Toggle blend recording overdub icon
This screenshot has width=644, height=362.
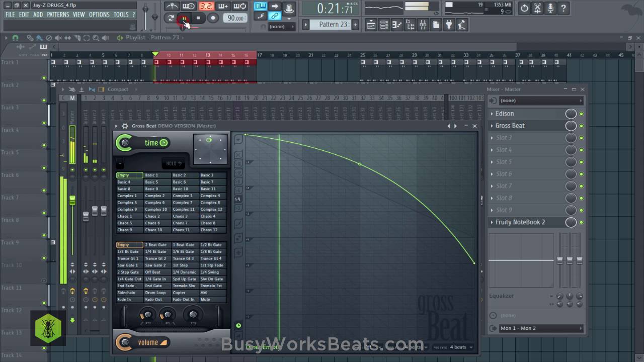click(223, 7)
